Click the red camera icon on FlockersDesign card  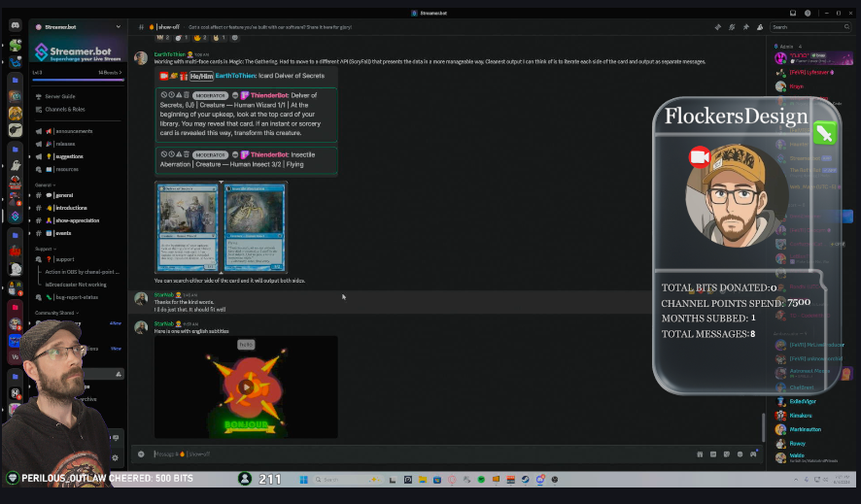(x=700, y=157)
